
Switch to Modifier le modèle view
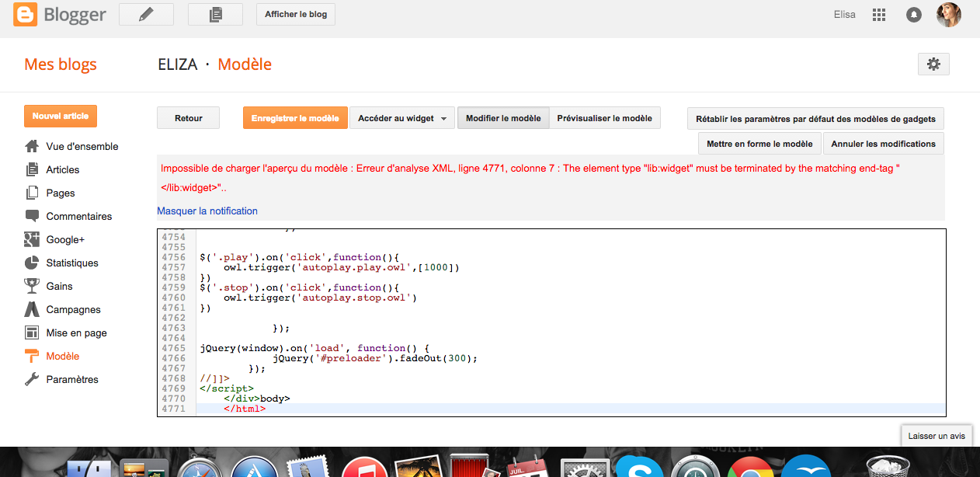tap(503, 118)
